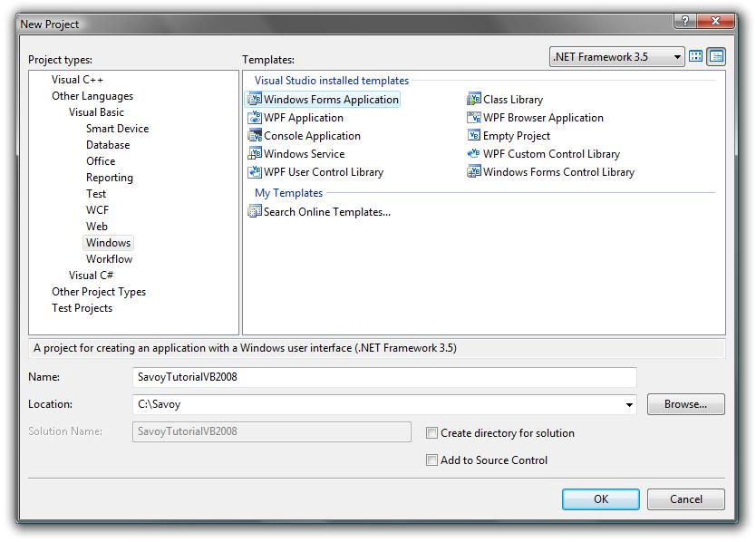This screenshot has width=756, height=542.
Task: Select Test under Visual Basic
Action: point(96,194)
